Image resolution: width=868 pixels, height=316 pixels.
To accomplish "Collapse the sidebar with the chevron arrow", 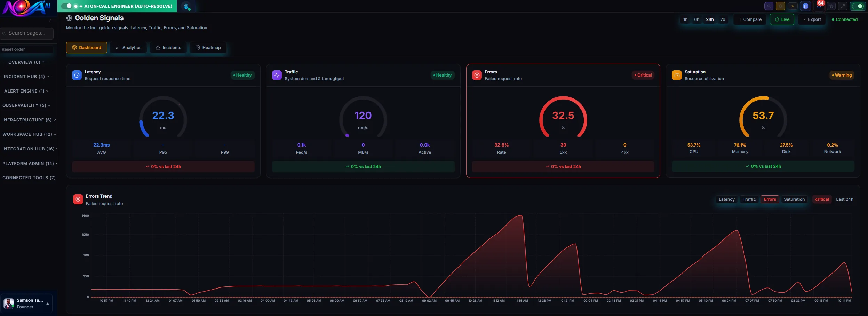I will (50, 21).
